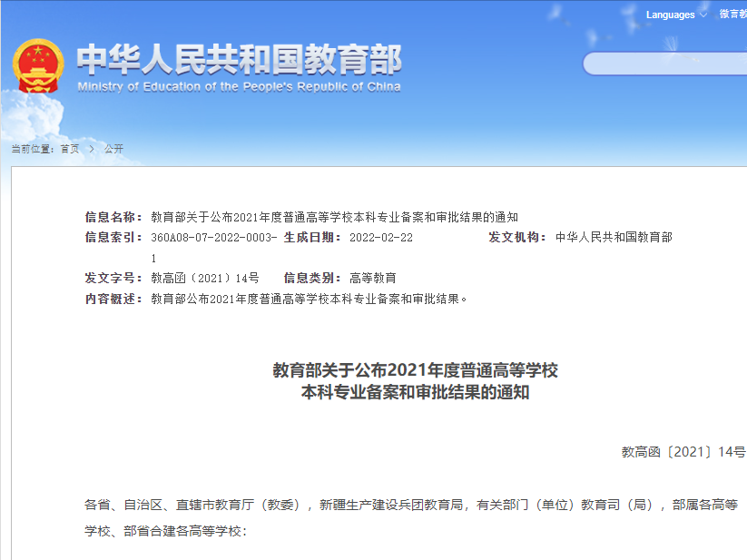Screen dimensions: 747x560
Task: Go to 首页 in the breadcrumb
Action: pos(70,149)
